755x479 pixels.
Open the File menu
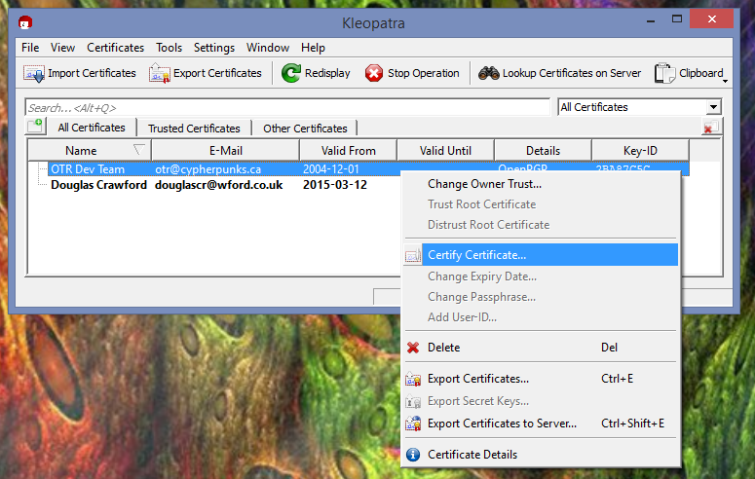(30, 48)
